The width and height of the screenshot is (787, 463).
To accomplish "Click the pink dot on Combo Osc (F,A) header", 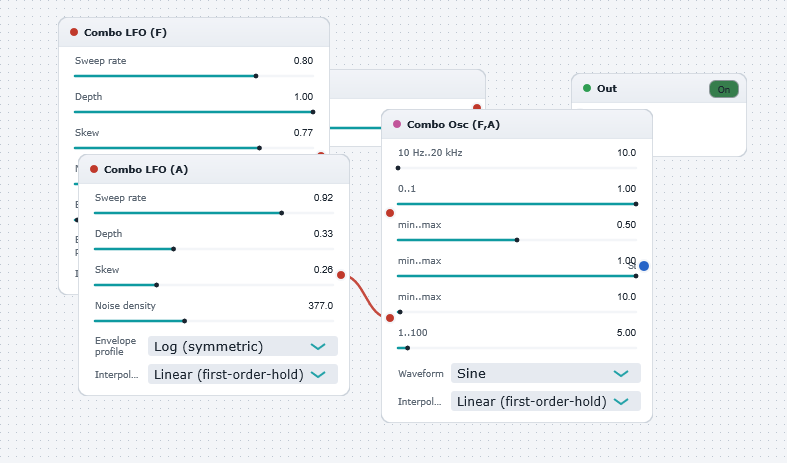I will 397,124.
